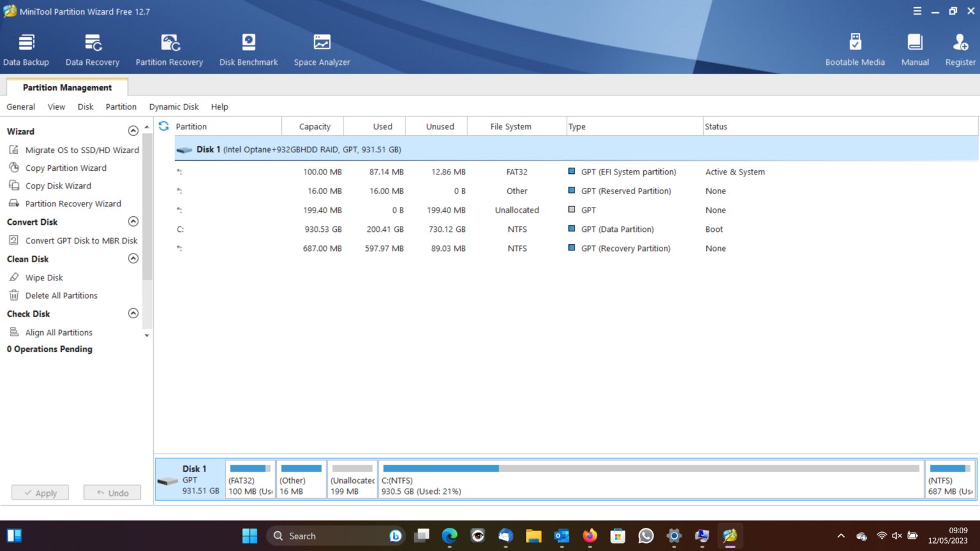Click Migrate OS to SSD/HD Wizard
This screenshot has width=980, height=551.
[81, 150]
